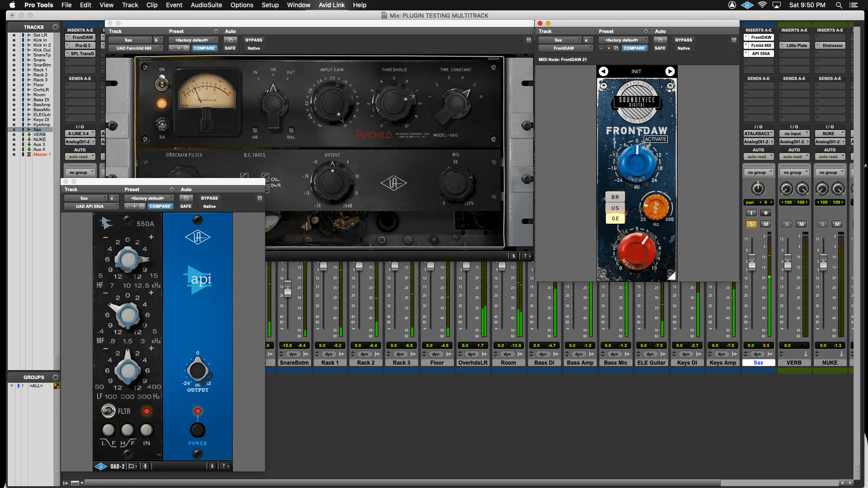
Task: Toggle Solo on the Sax channel
Action: click(x=751, y=224)
